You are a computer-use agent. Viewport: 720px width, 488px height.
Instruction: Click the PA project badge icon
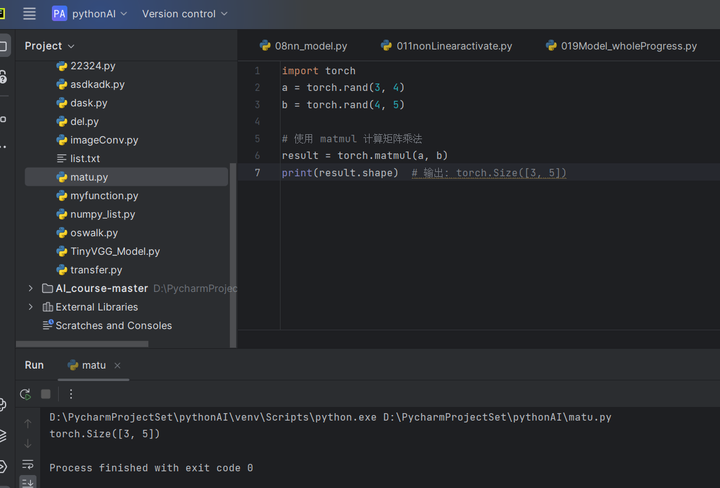pos(59,14)
